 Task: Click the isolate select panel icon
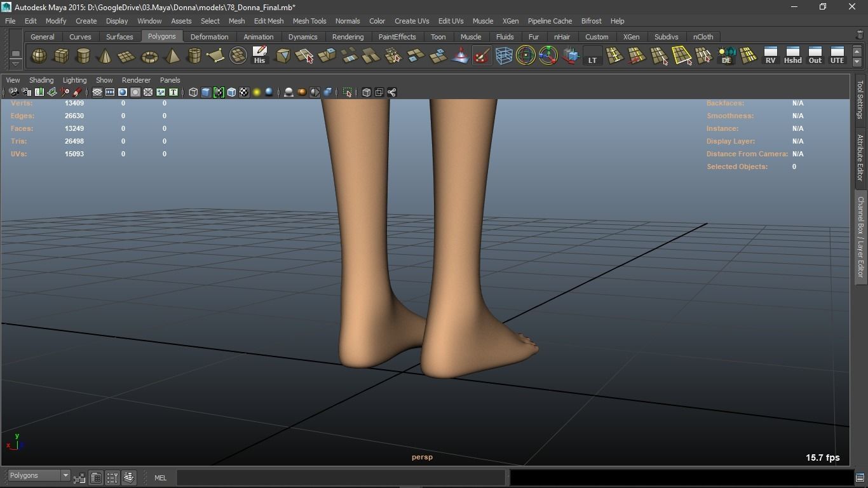pyautogui.click(x=348, y=92)
